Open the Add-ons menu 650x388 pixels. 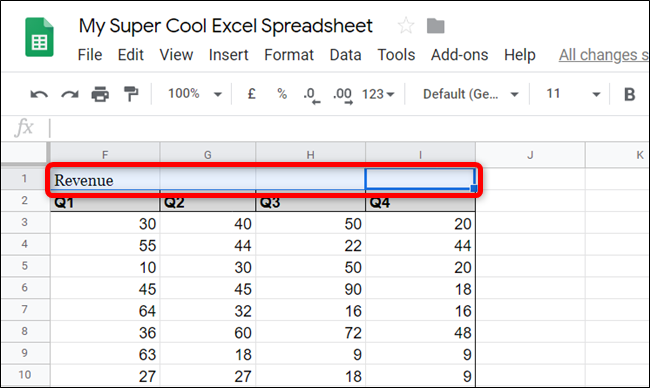pyautogui.click(x=459, y=55)
